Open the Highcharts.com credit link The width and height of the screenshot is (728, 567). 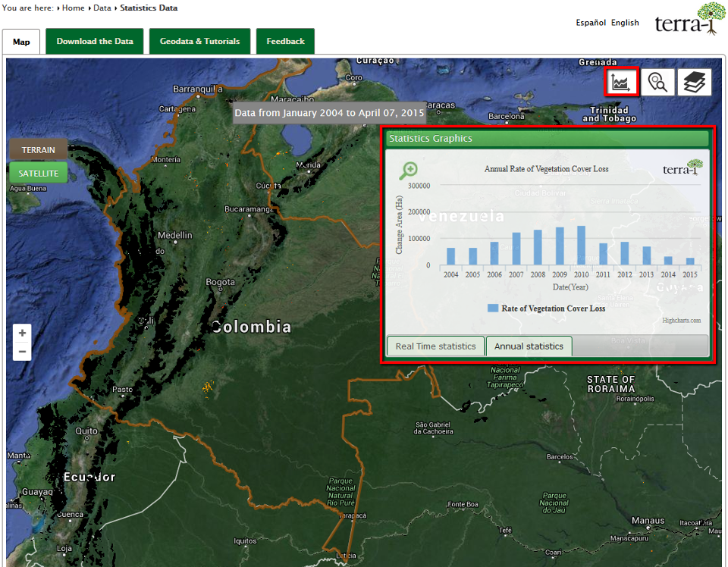click(682, 320)
